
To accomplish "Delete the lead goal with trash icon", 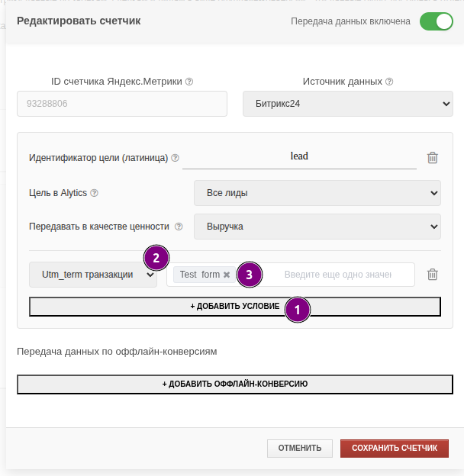I will click(433, 158).
